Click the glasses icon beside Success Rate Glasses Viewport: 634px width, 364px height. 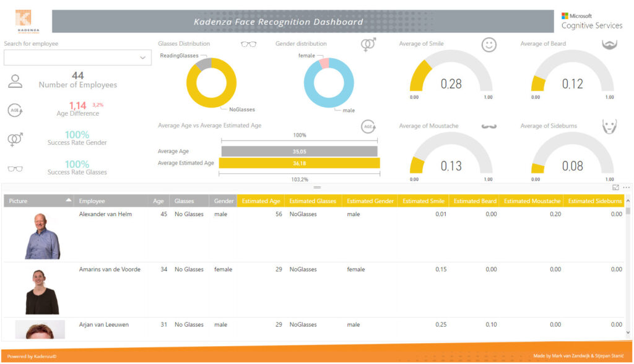coord(15,168)
